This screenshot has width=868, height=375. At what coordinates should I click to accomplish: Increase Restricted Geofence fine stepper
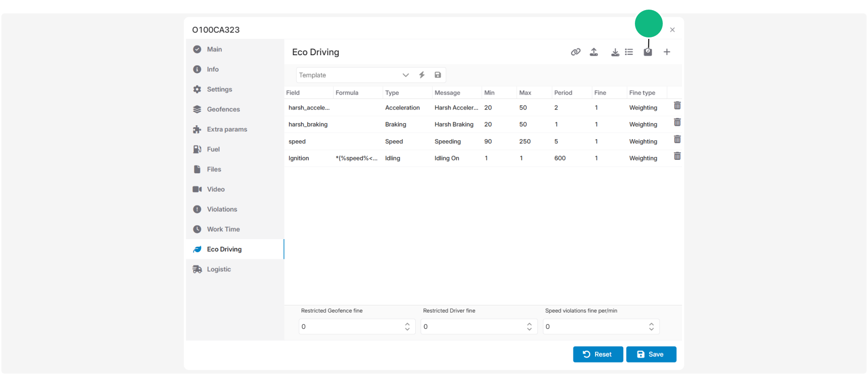(x=407, y=324)
